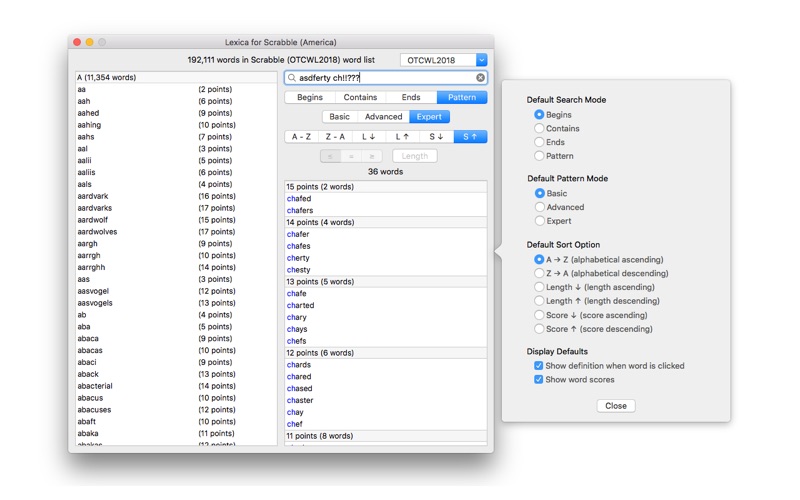The width and height of the screenshot is (800, 500).
Task: Click the word chefs in results
Action: point(296,341)
